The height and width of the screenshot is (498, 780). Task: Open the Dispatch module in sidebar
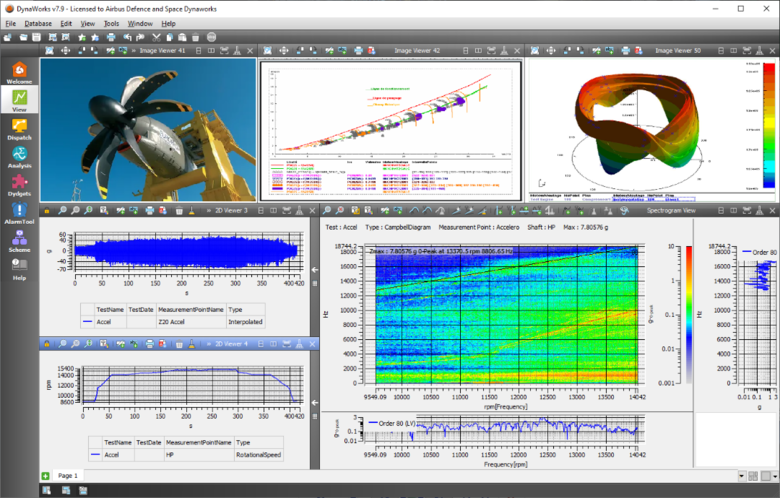(x=19, y=127)
